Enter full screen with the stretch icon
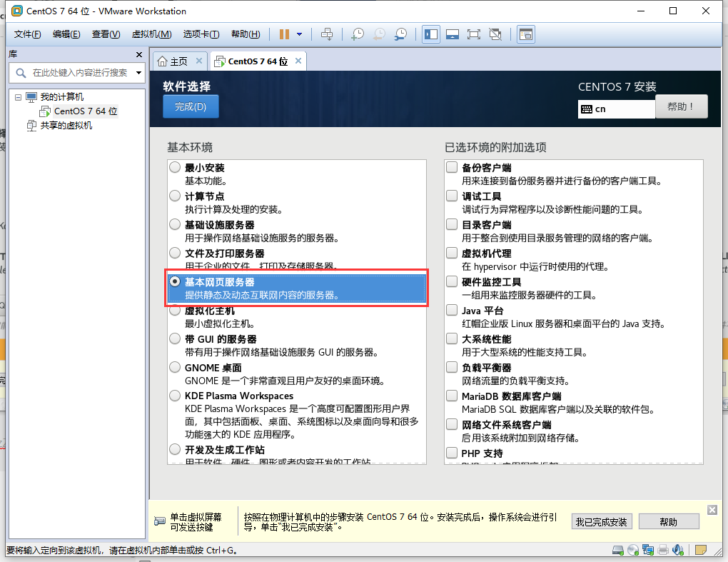This screenshot has height=562, width=728. coord(472,34)
